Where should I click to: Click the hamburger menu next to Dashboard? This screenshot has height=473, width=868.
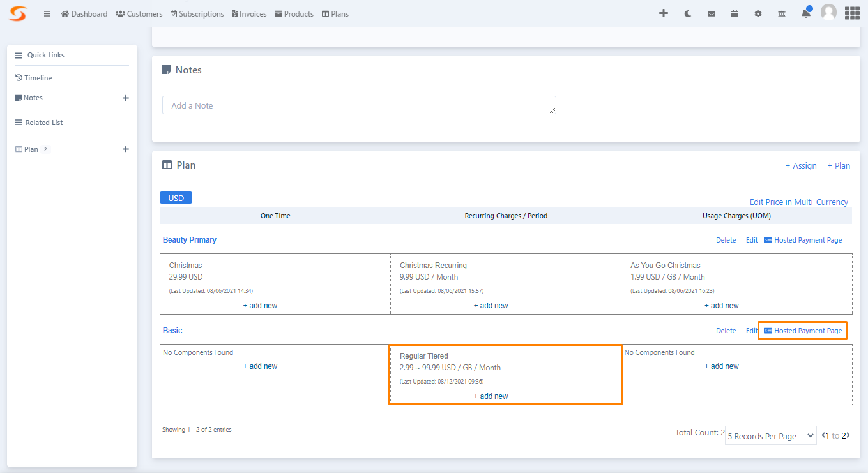coord(47,13)
